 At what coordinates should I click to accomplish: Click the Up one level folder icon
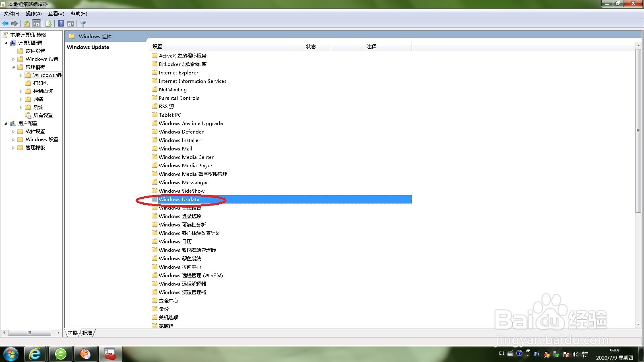[x=27, y=24]
